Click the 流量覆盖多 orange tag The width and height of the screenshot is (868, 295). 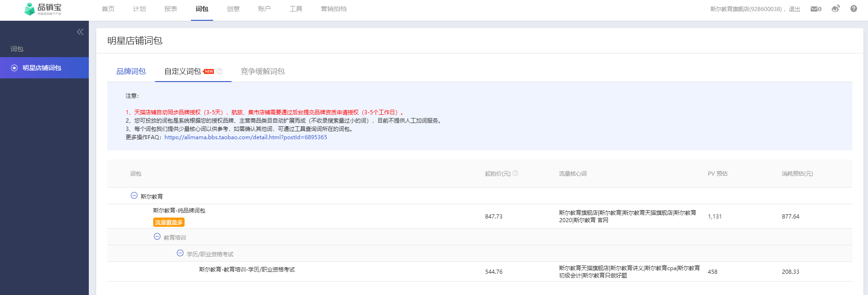point(169,222)
